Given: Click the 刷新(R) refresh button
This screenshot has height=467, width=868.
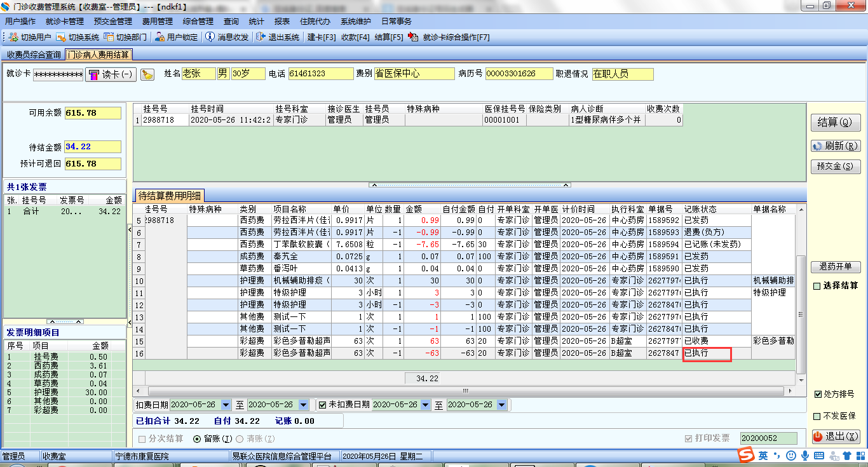Looking at the screenshot, I should (835, 146).
